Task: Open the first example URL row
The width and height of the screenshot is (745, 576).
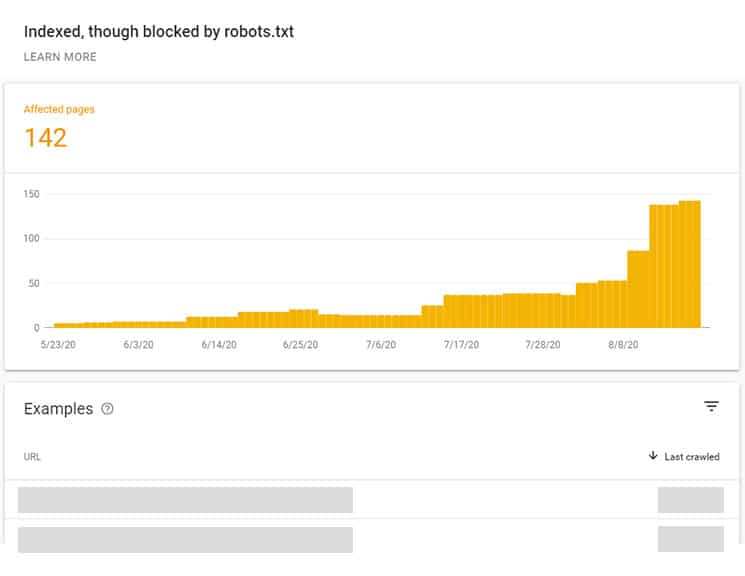Action: coord(185,500)
